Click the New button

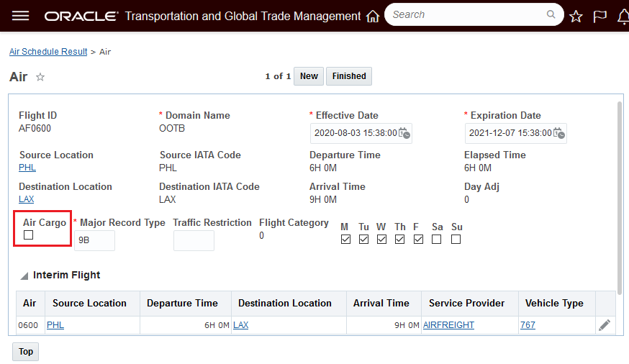tap(309, 76)
